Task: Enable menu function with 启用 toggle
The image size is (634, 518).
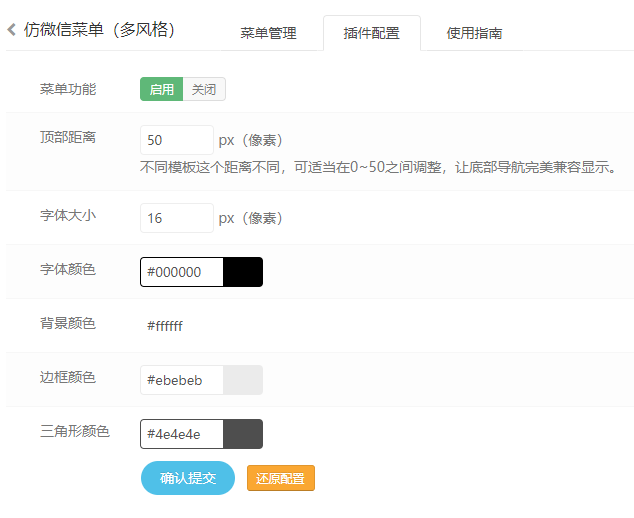Action: (x=161, y=89)
